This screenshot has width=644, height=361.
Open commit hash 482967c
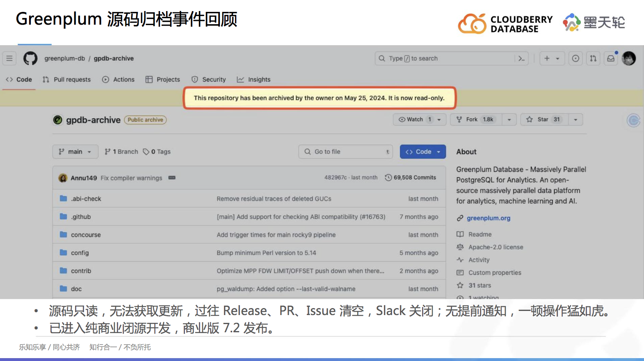pyautogui.click(x=336, y=178)
